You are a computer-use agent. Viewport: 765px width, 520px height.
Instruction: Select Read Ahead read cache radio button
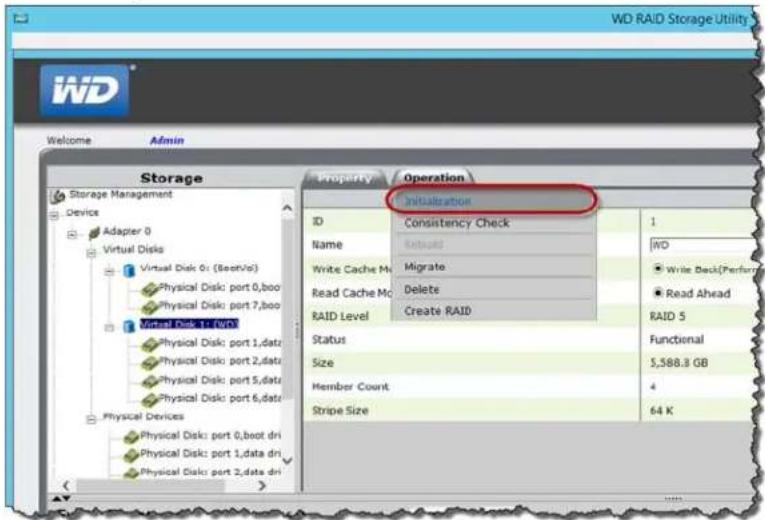click(658, 293)
